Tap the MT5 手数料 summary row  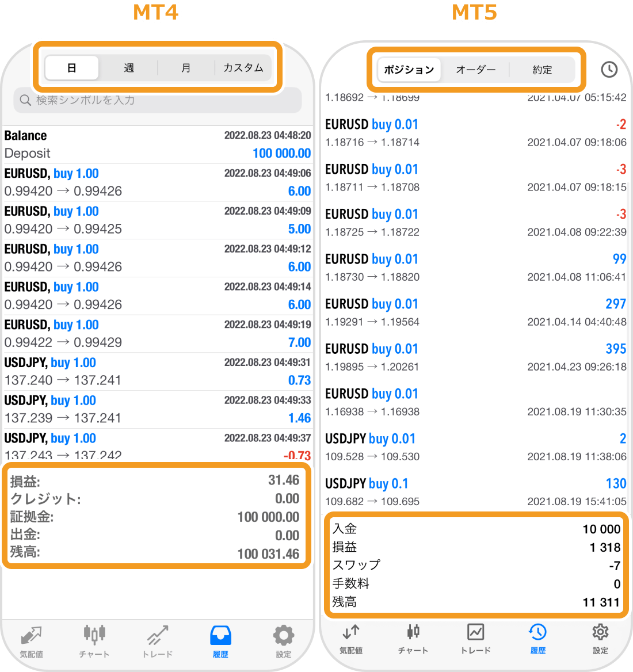coord(476,584)
